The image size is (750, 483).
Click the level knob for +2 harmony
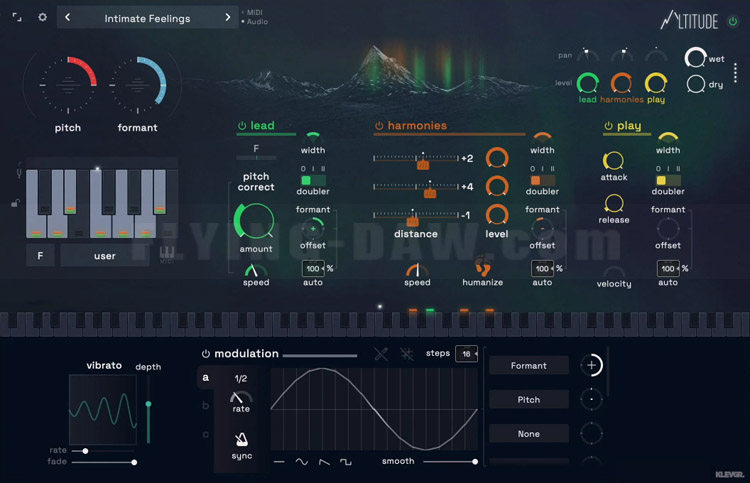[496, 158]
